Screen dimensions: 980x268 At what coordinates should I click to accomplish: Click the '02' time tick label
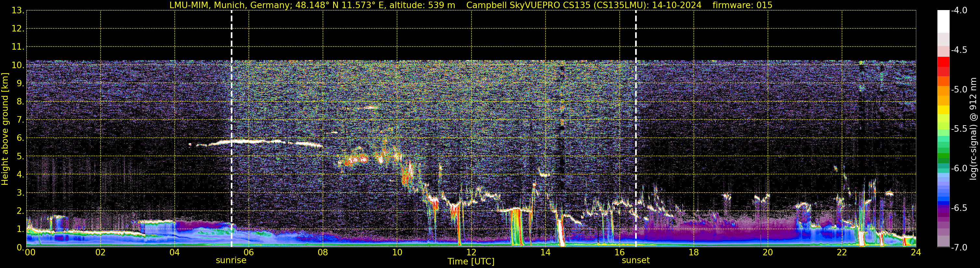pyautogui.click(x=100, y=252)
